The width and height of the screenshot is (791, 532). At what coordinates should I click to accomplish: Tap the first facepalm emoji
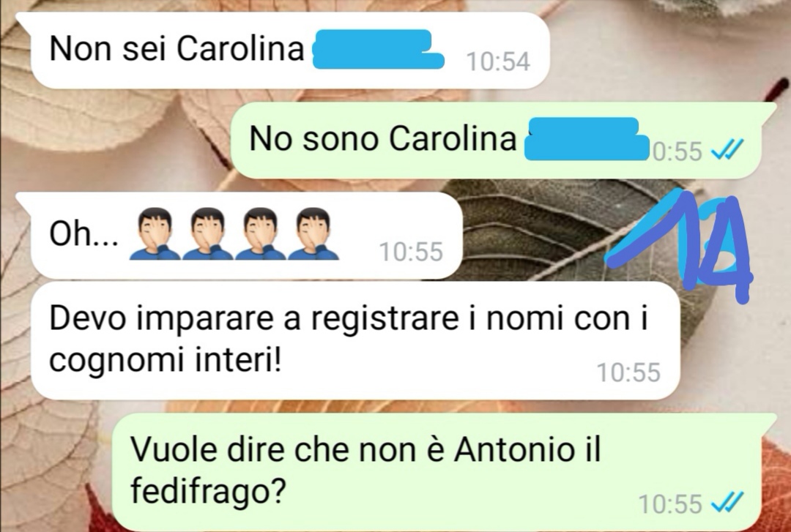(155, 234)
